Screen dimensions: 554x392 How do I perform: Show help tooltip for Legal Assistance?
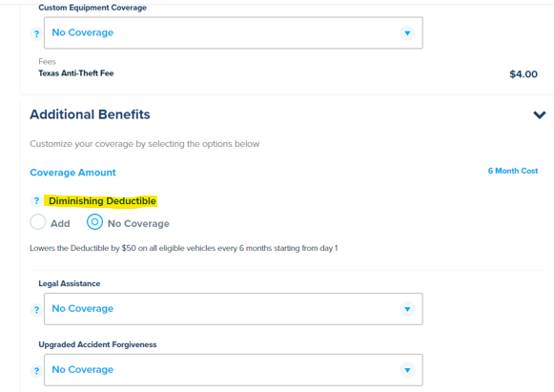[36, 310]
